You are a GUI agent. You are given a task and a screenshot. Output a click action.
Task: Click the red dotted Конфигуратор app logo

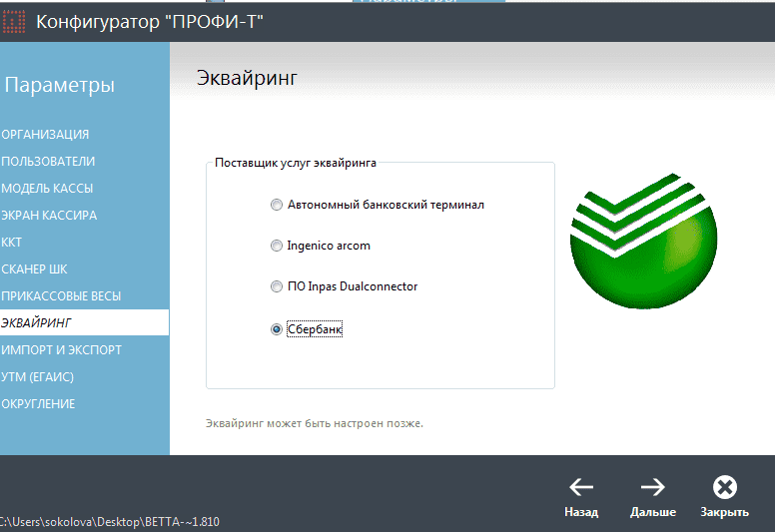pyautogui.click(x=13, y=22)
